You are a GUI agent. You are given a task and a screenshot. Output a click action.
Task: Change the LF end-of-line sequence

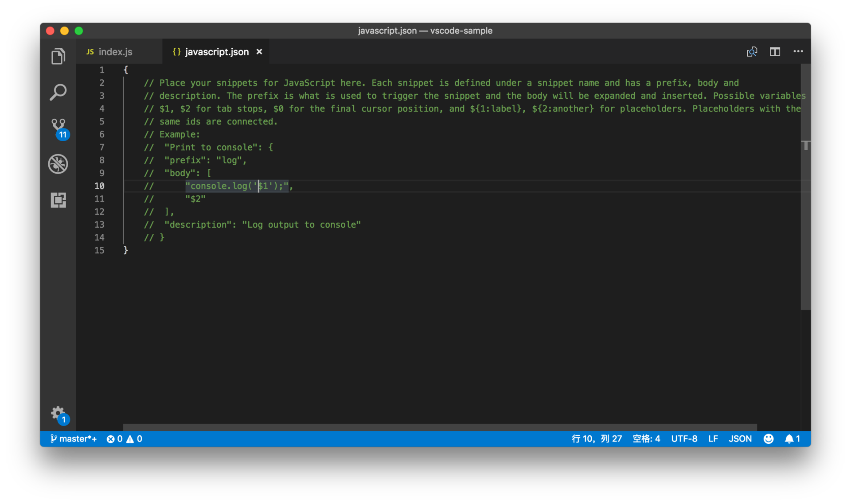click(x=713, y=438)
